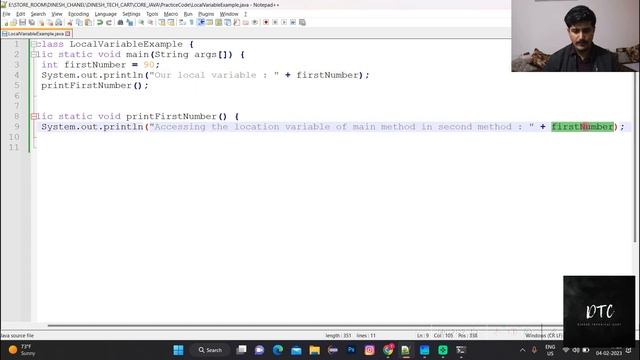Viewport: 640px width, 360px height.
Task: Open Photoshop from the taskbar
Action: pos(351,350)
